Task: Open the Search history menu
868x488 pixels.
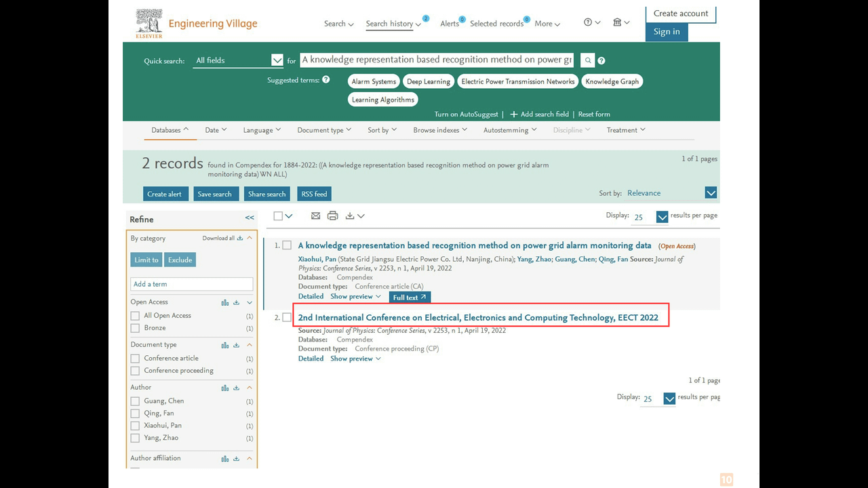Action: [394, 24]
